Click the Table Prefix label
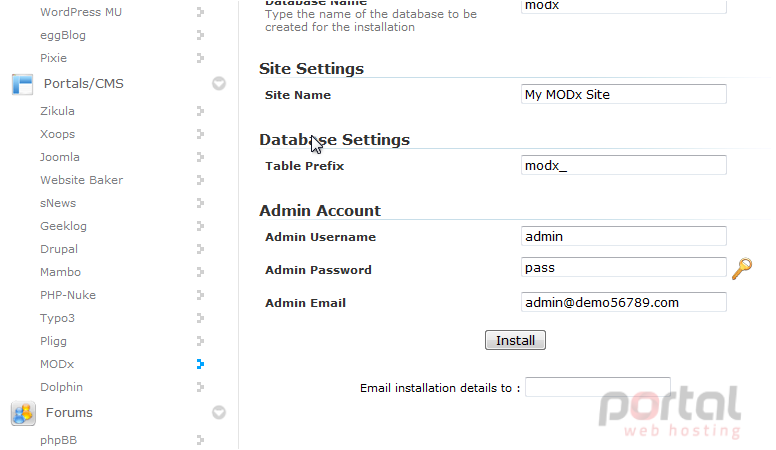 [304, 166]
